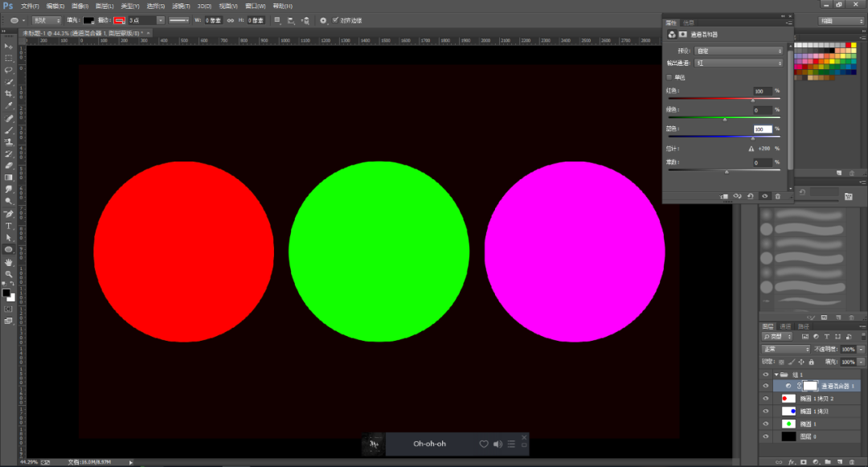Click link width and height chain icon

[x=231, y=20]
